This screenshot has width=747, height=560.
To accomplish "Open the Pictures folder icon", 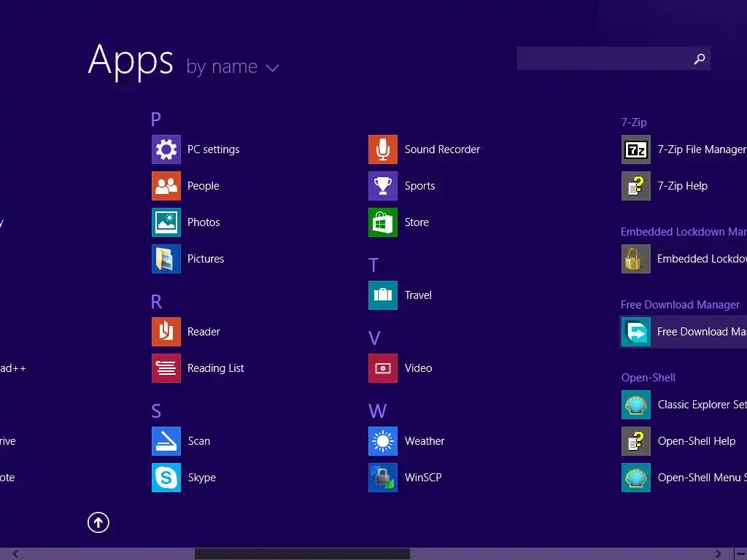I will click(x=166, y=259).
